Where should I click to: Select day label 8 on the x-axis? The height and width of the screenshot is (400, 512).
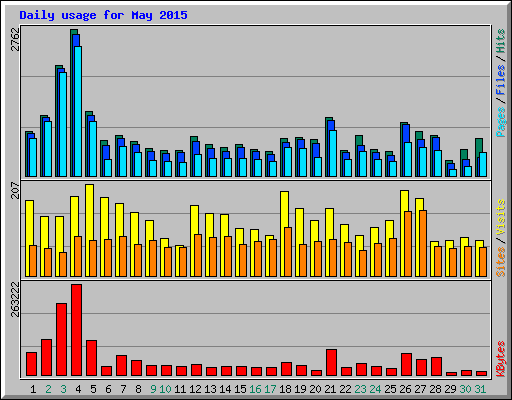(x=138, y=389)
